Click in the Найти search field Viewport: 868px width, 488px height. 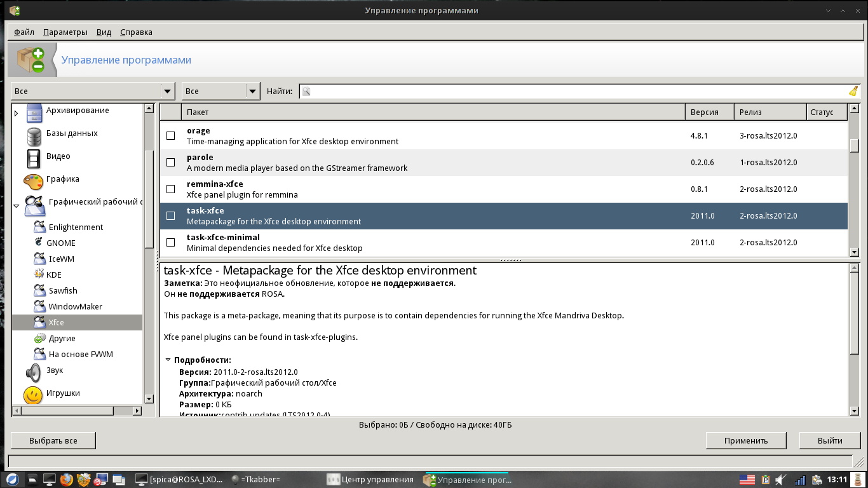[580, 91]
